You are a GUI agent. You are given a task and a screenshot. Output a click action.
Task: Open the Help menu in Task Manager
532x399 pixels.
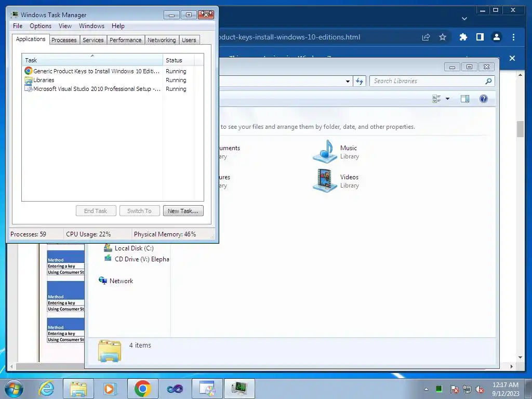click(x=118, y=26)
